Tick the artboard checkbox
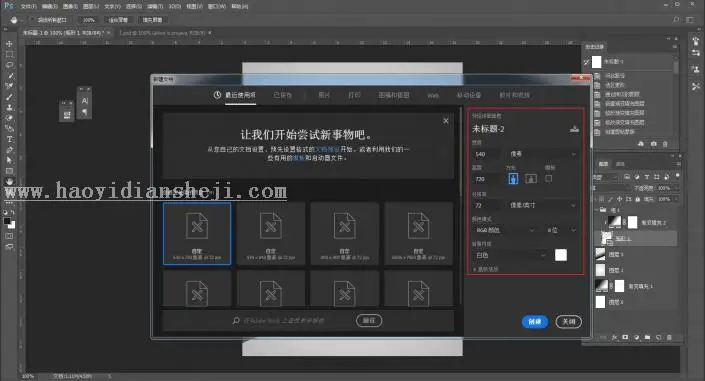Screen dimensions: 705x381 (549, 179)
